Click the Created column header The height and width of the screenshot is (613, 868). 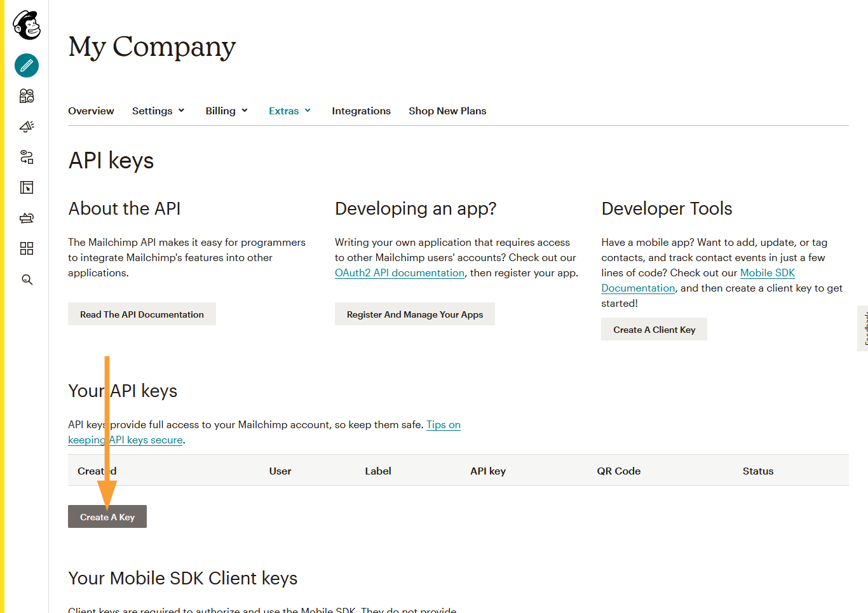(x=97, y=471)
